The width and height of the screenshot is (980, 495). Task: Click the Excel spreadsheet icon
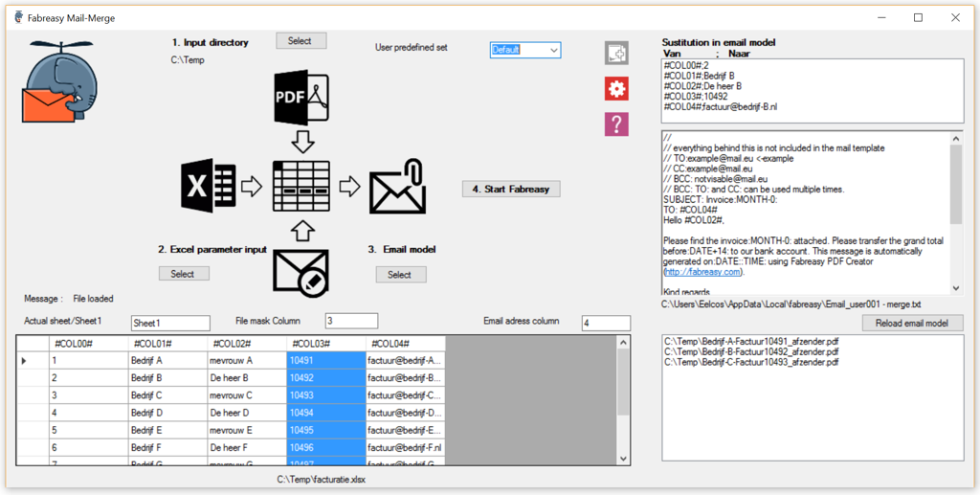point(208,186)
